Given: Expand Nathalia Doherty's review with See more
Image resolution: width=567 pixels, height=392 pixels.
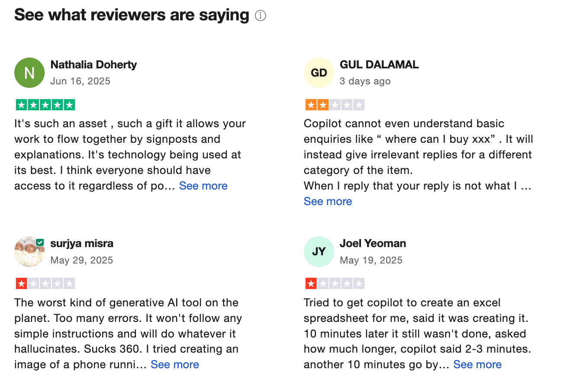Looking at the screenshot, I should [x=203, y=186].
